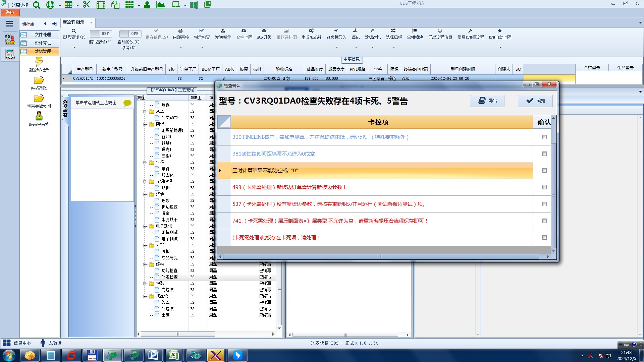This screenshot has width=644, height=362.
Task: Open 新流程指示 lightning icon in sidebar
Action: [39, 62]
